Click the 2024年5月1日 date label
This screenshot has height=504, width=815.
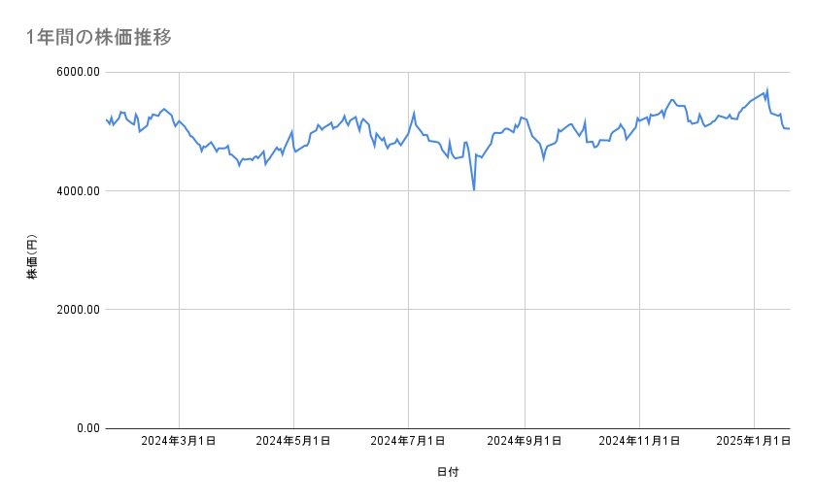(293, 441)
